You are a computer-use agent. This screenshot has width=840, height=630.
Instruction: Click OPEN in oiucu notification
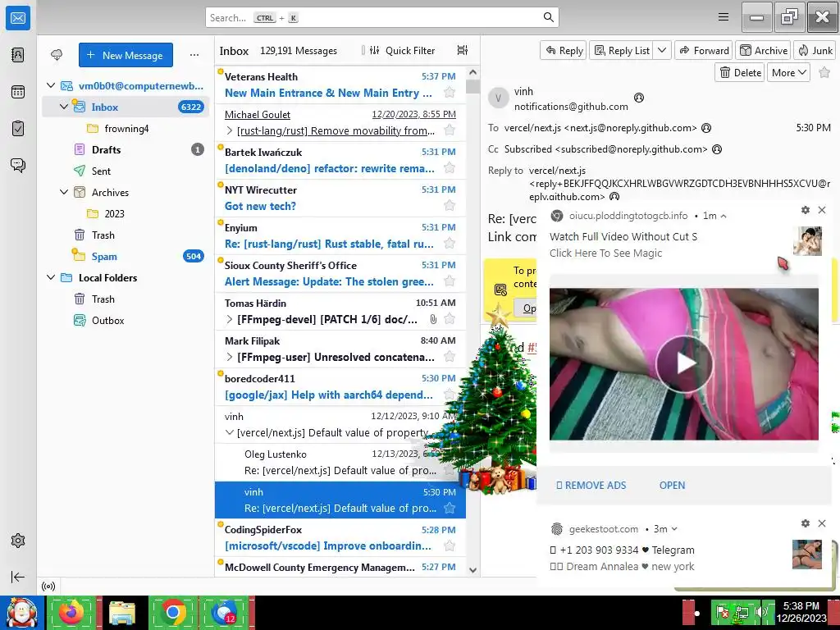pyautogui.click(x=672, y=485)
